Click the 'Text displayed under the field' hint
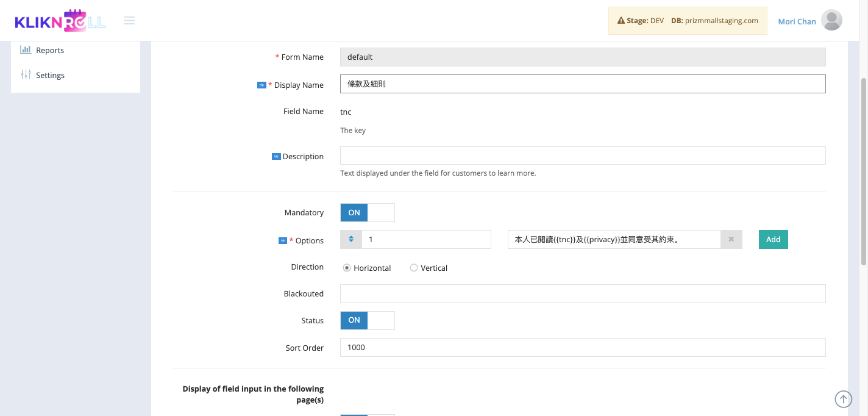This screenshot has height=416, width=868. [438, 173]
